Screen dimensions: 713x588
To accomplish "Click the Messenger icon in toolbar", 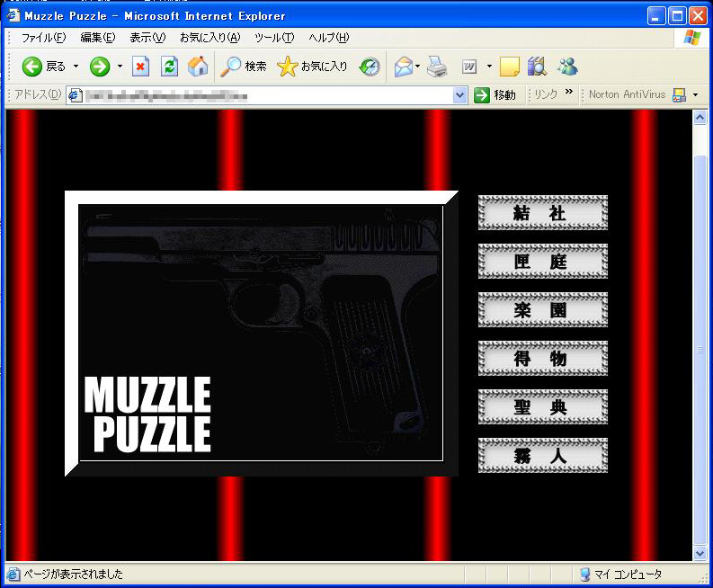I will (x=567, y=67).
